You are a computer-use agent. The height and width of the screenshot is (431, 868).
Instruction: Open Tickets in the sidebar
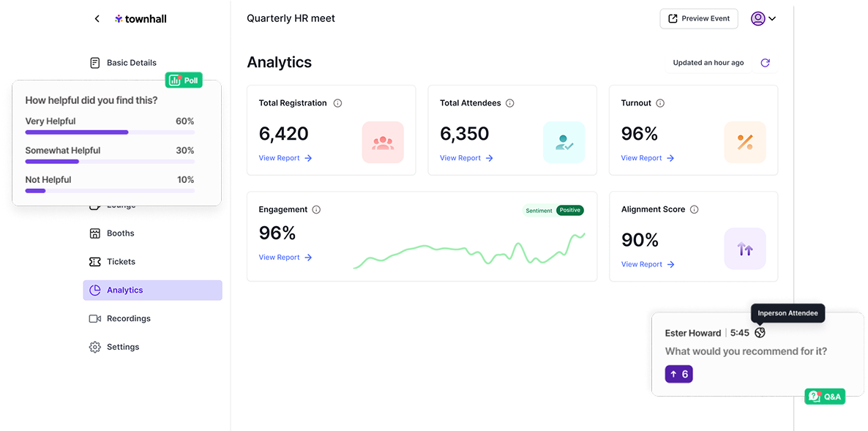(121, 262)
